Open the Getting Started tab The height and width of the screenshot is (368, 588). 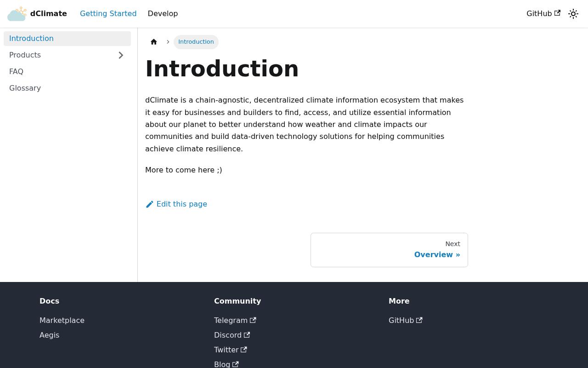(x=108, y=14)
